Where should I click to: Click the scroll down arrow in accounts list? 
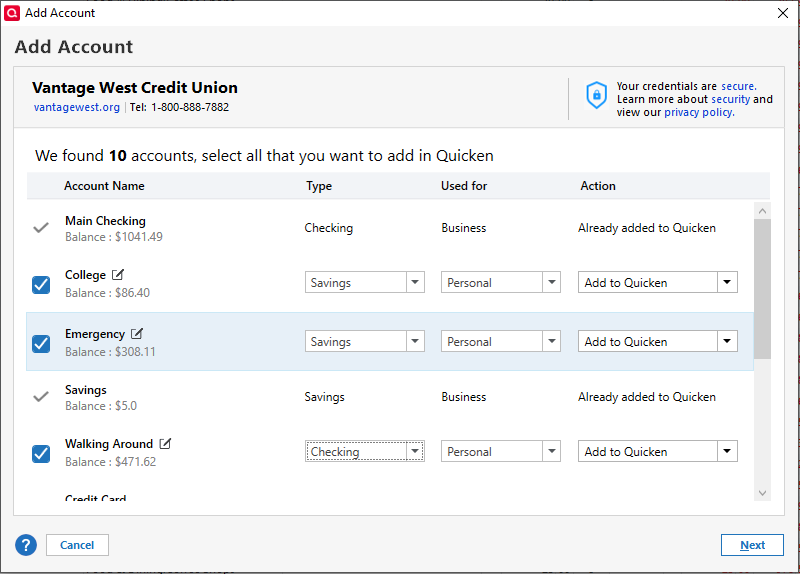[x=762, y=492]
